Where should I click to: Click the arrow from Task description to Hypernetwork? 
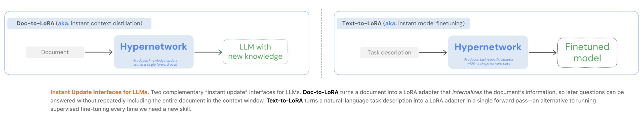433,53
